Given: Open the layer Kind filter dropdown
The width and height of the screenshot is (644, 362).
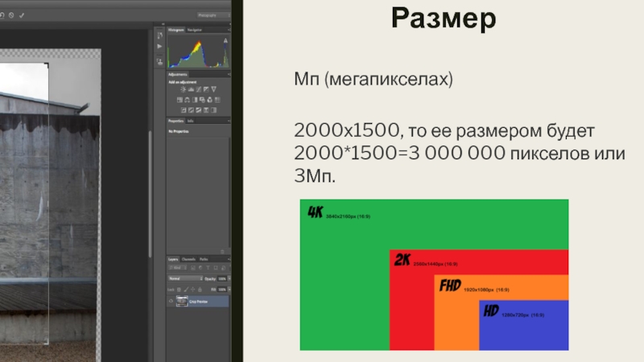Looking at the screenshot, I should (179, 269).
